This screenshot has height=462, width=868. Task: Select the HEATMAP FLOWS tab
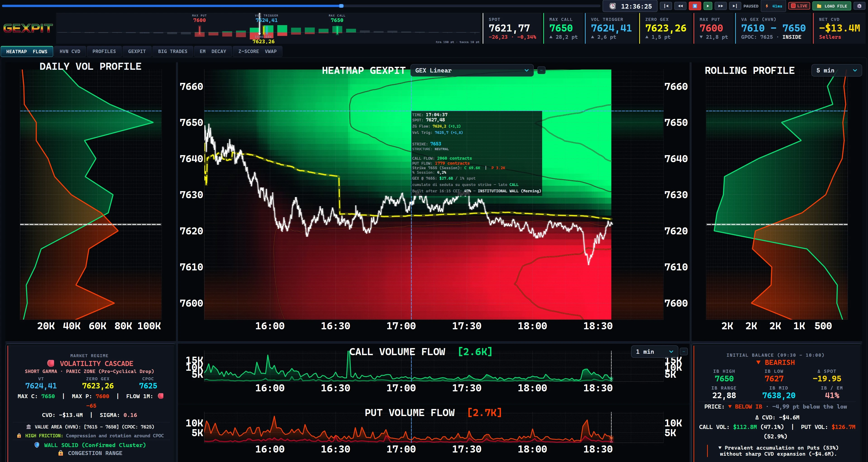point(27,52)
